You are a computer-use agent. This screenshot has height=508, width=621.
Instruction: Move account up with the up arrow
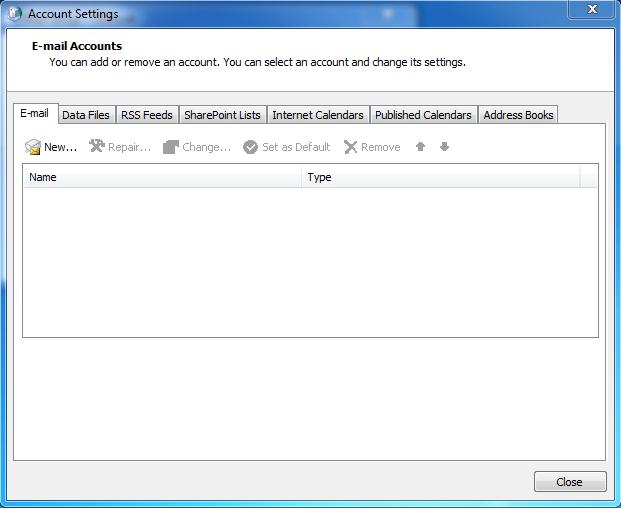point(421,147)
